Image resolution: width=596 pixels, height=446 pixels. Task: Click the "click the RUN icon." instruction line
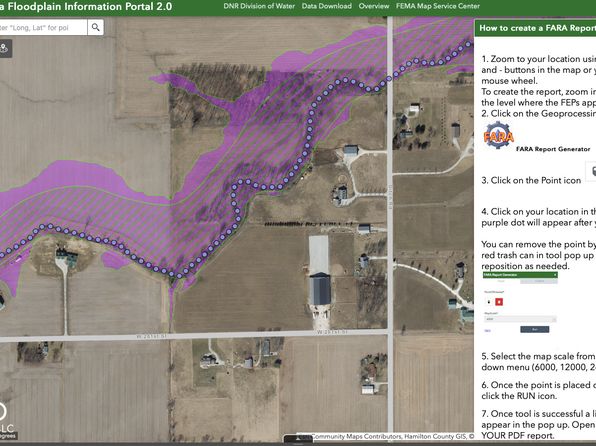(x=519, y=396)
